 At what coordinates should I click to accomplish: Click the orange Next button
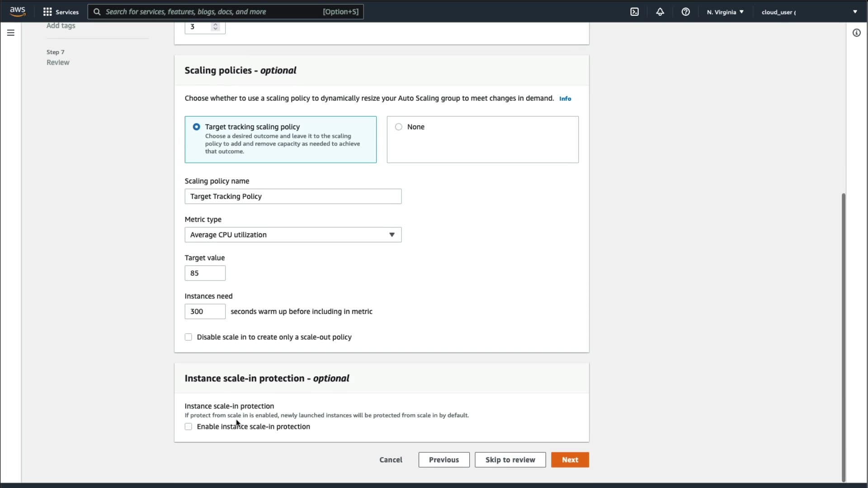pos(570,460)
